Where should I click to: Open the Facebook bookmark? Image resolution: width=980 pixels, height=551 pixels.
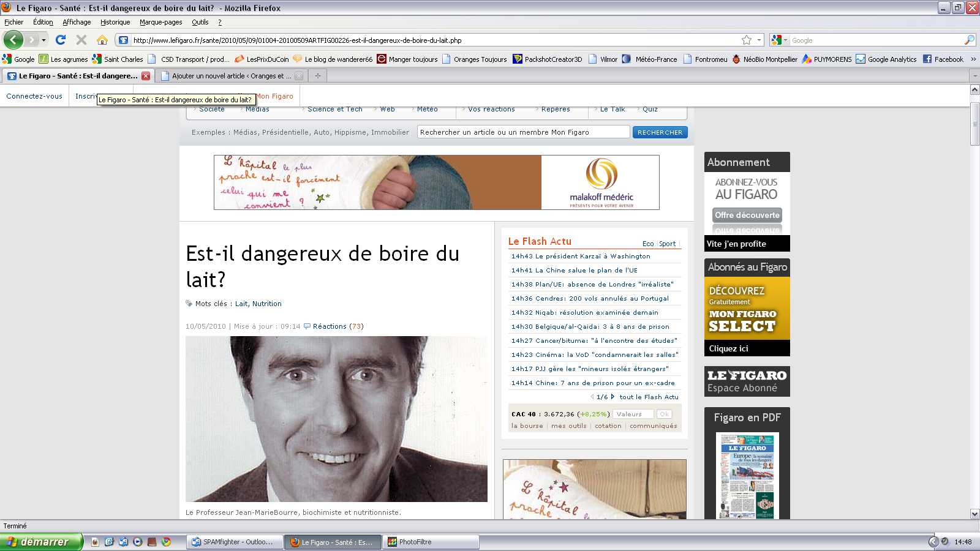tap(943, 59)
